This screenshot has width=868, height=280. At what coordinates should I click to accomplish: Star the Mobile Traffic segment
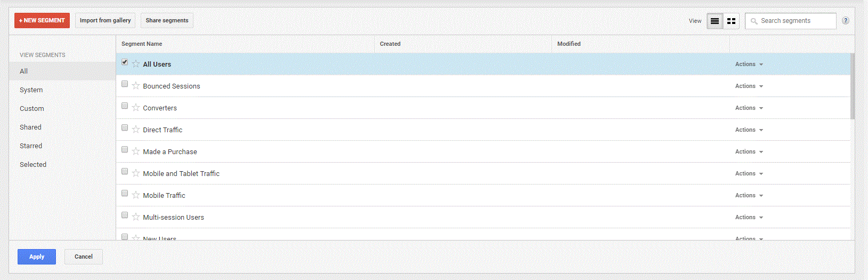[x=136, y=195]
